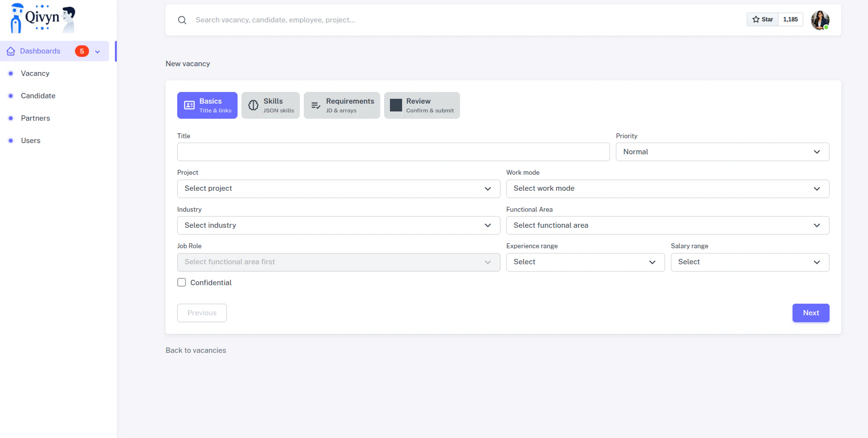Switch to the Skills tab
The width and height of the screenshot is (868, 438).
pyautogui.click(x=271, y=105)
